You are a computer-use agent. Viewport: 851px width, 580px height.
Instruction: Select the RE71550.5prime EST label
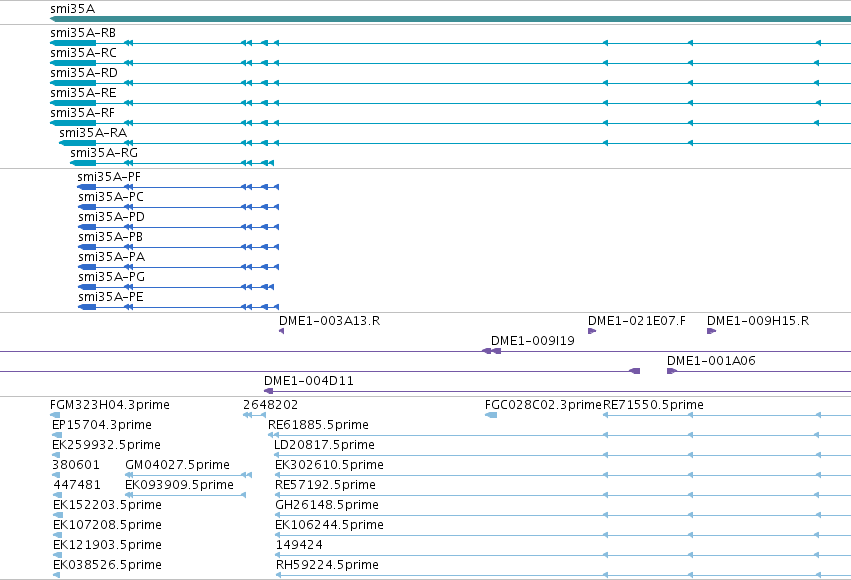[x=653, y=405]
